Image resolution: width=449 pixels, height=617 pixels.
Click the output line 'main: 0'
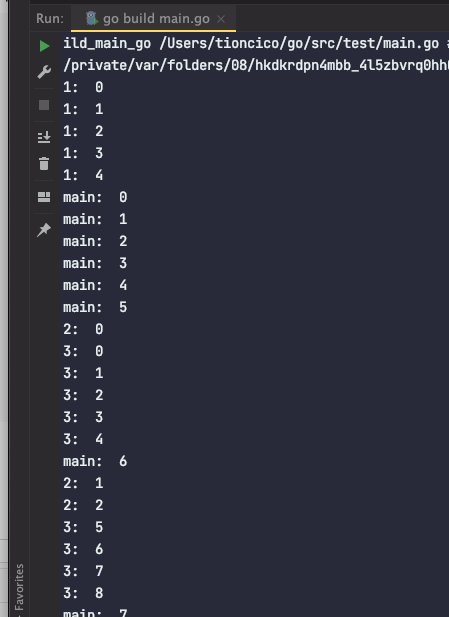pos(95,197)
